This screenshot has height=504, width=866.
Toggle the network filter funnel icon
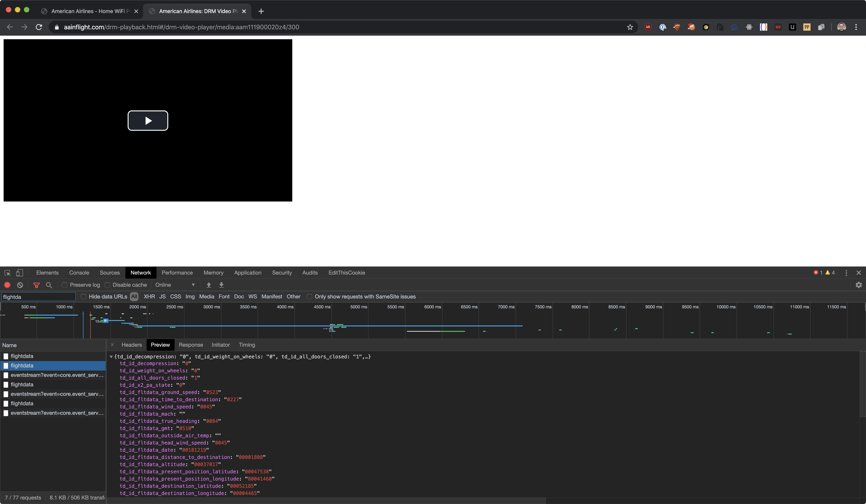click(37, 285)
